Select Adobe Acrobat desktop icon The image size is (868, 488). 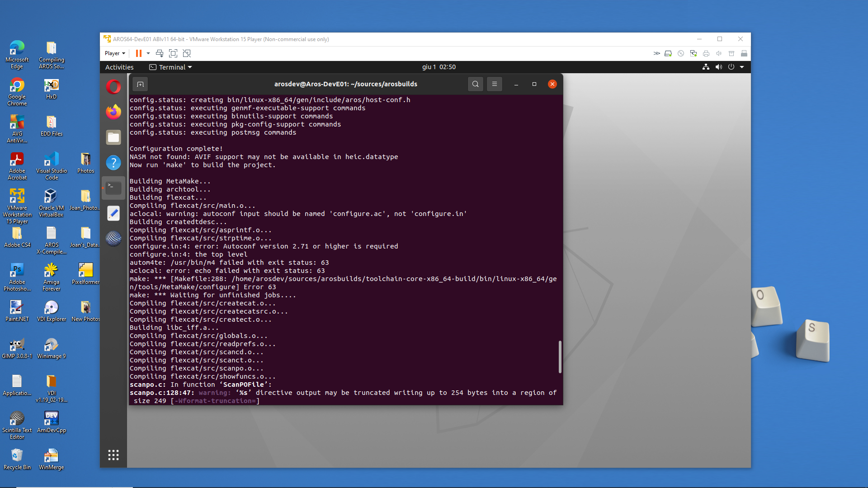pos(17,166)
